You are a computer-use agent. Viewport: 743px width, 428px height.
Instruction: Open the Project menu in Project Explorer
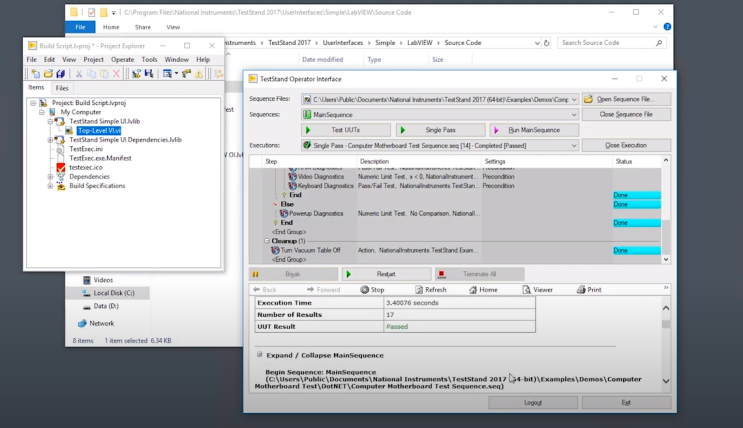pos(93,59)
